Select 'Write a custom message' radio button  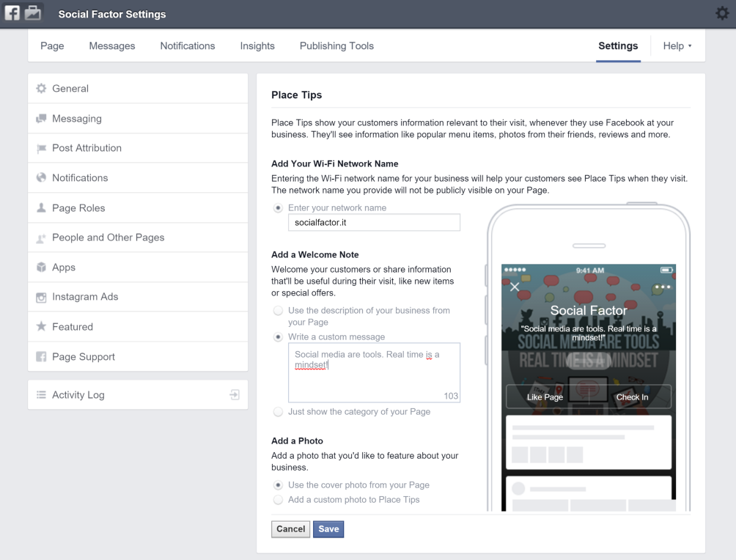click(x=278, y=337)
